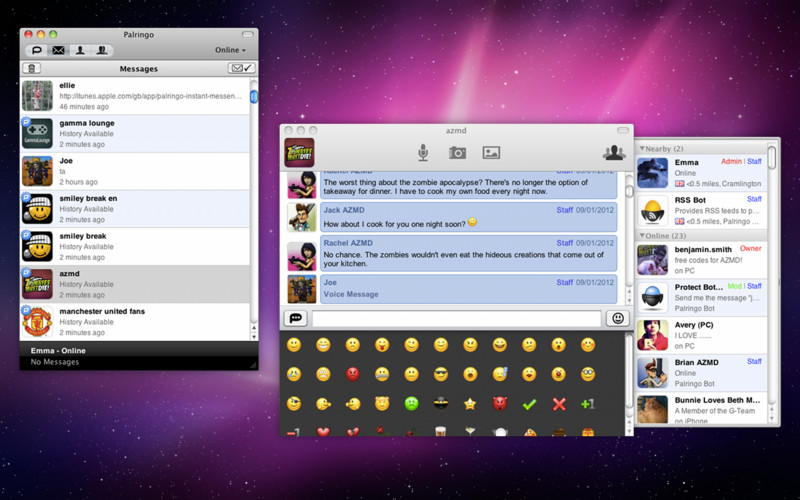The image size is (800, 500).
Task: Insert the eye-patch pirate emoticon
Action: coord(294,404)
